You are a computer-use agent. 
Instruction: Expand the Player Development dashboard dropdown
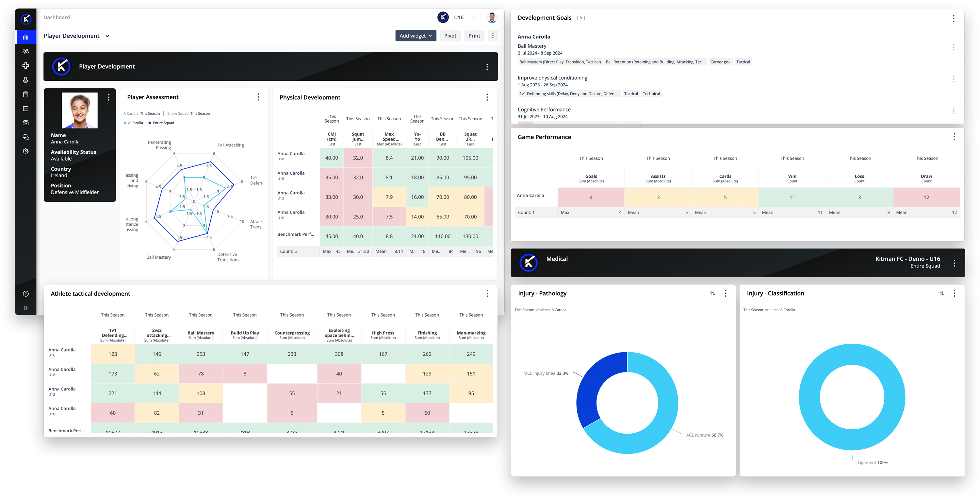[x=107, y=36]
